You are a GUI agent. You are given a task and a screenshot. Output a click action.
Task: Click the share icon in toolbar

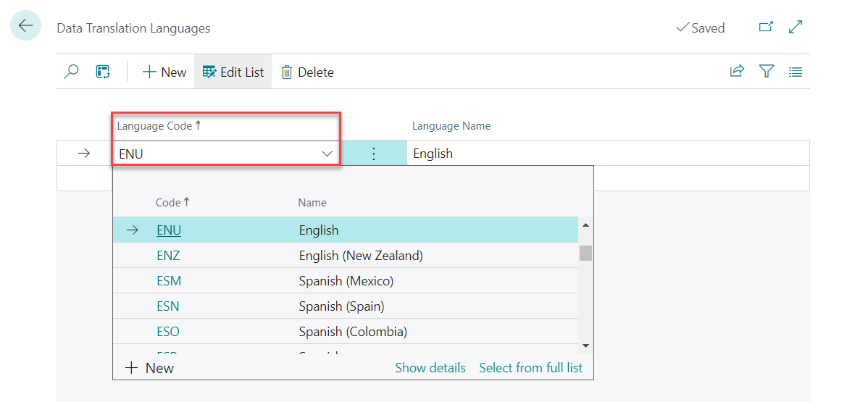737,71
